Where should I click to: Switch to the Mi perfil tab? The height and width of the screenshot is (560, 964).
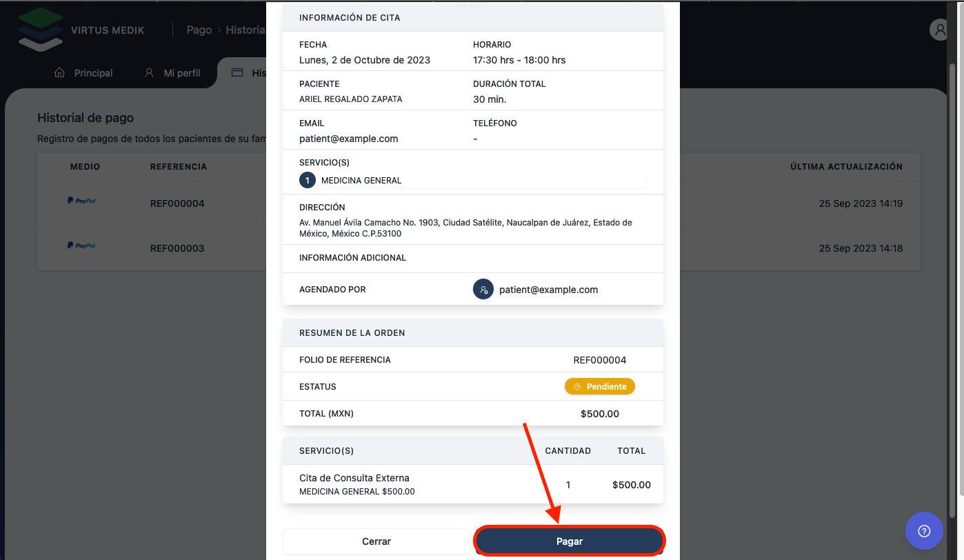(182, 73)
